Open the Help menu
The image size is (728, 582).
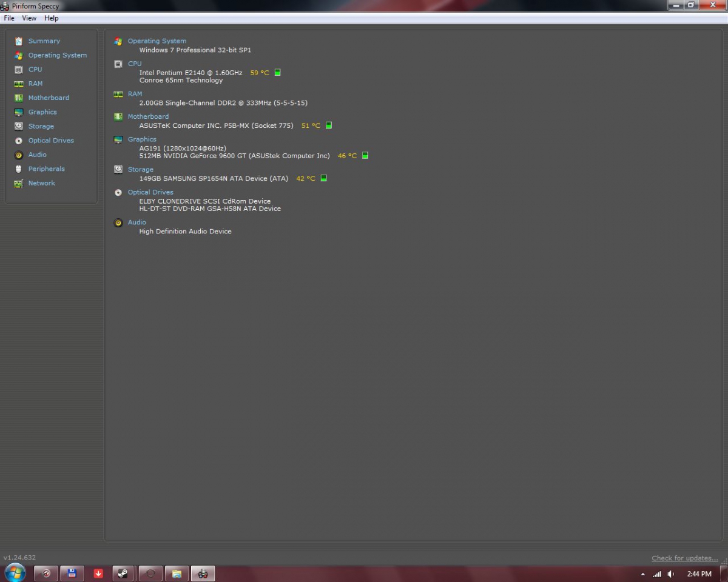coord(52,18)
